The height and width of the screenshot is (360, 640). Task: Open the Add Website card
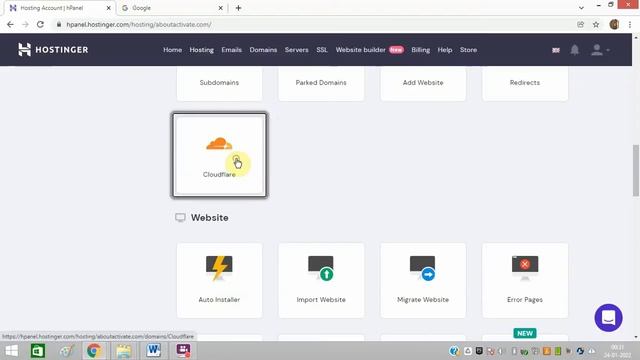tap(423, 83)
